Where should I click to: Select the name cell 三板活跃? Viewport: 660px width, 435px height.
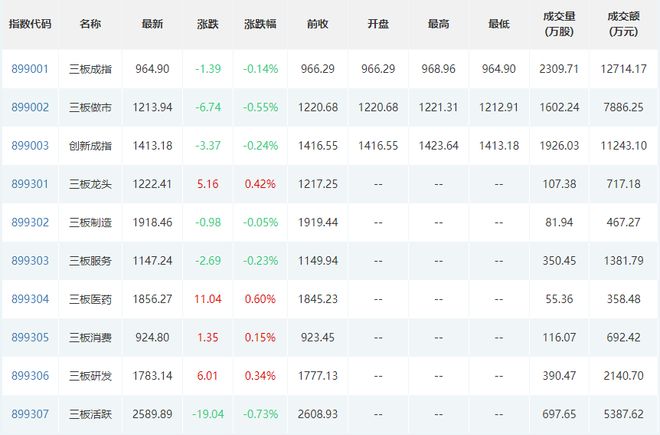coord(90,414)
